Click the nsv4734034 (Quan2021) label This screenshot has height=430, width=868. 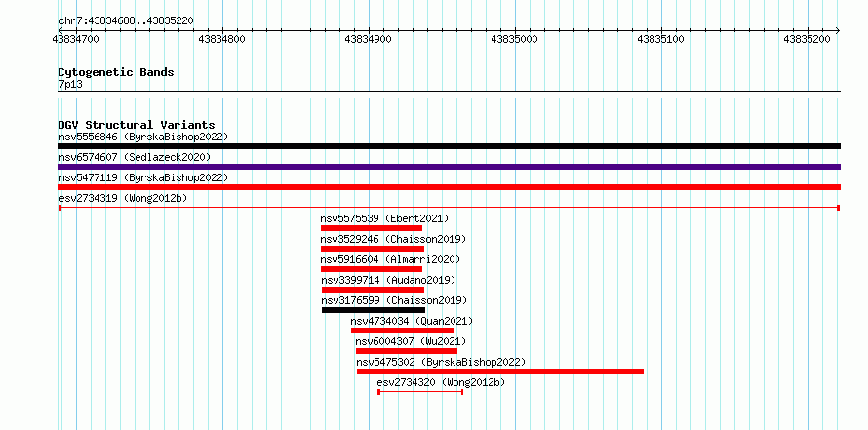coord(412,321)
